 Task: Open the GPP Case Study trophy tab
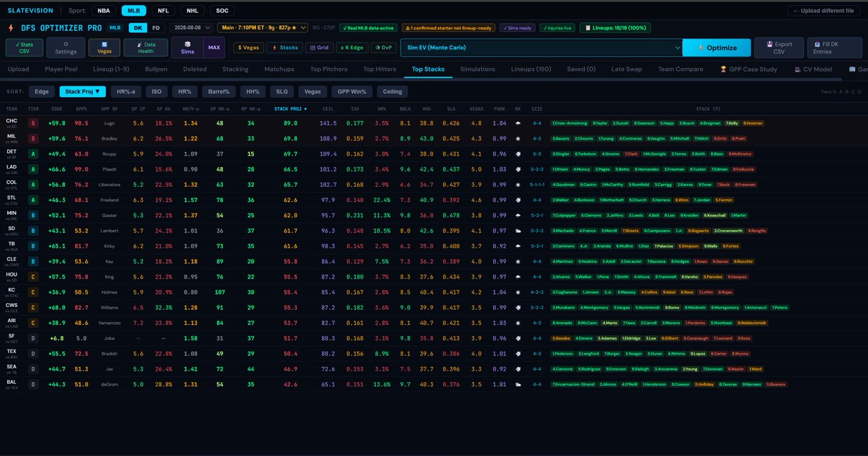pyautogui.click(x=749, y=69)
